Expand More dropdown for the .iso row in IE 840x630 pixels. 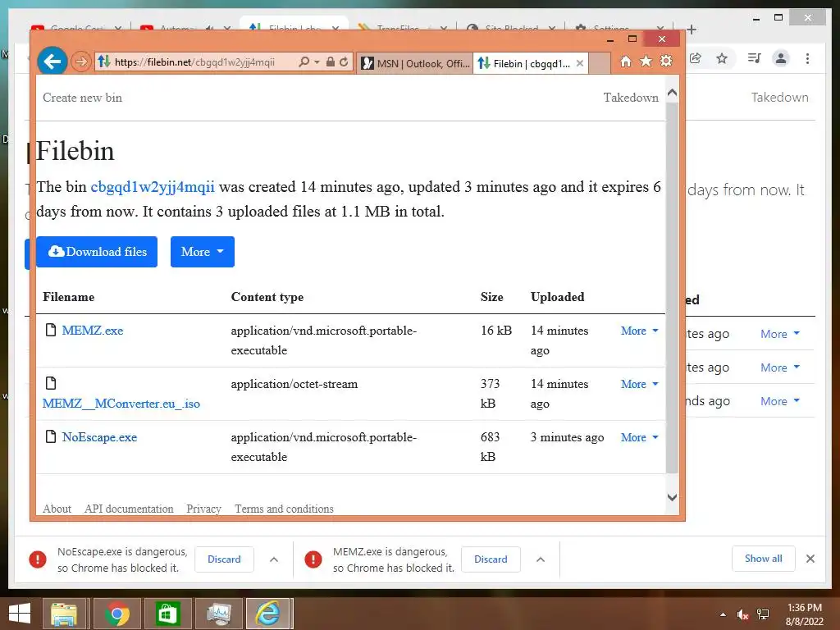click(x=639, y=384)
